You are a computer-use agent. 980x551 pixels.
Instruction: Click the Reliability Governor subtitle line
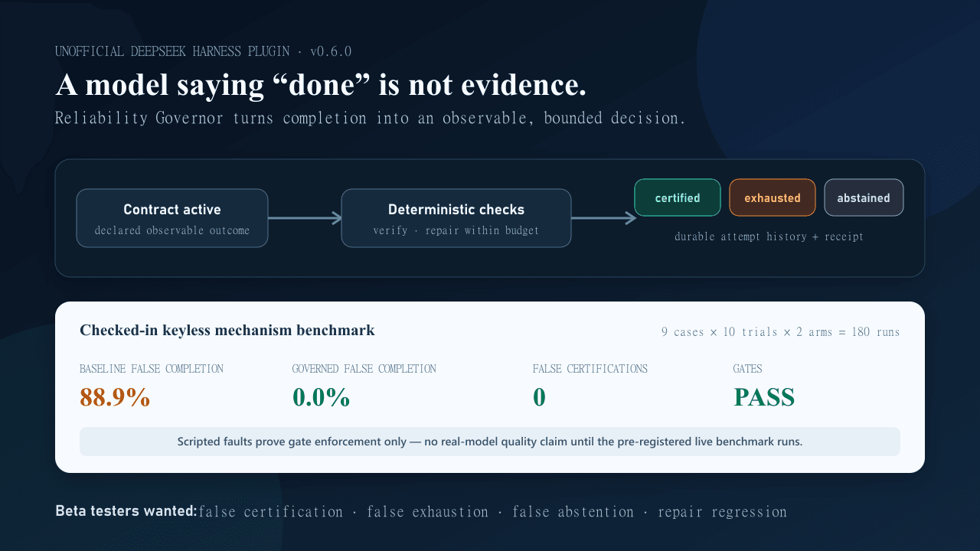370,119
